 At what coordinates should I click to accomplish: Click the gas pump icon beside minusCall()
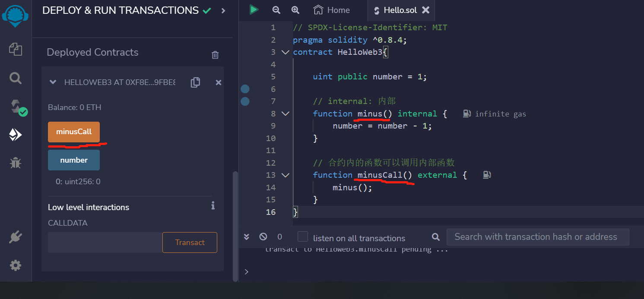487,175
